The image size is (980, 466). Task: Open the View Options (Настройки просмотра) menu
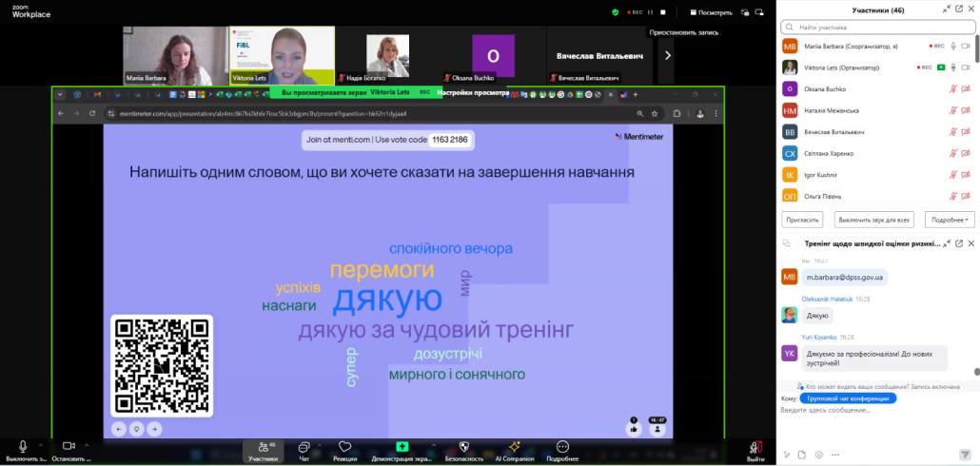tap(474, 92)
